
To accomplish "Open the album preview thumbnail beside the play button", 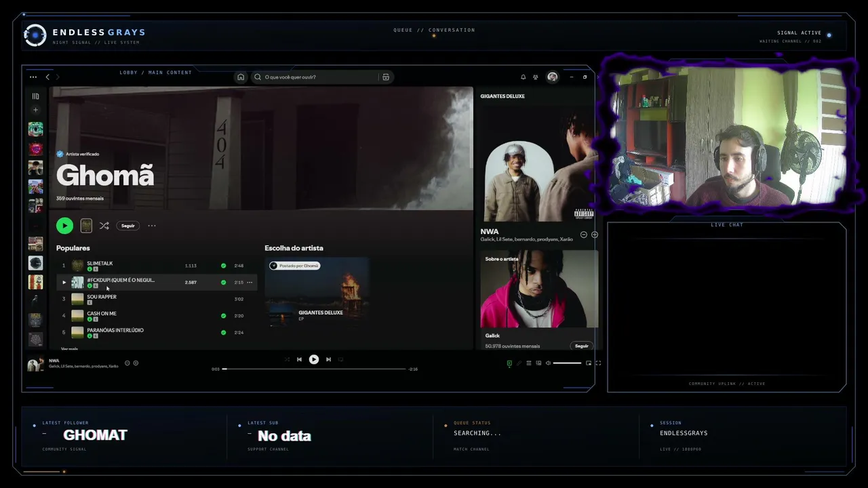I will click(86, 226).
